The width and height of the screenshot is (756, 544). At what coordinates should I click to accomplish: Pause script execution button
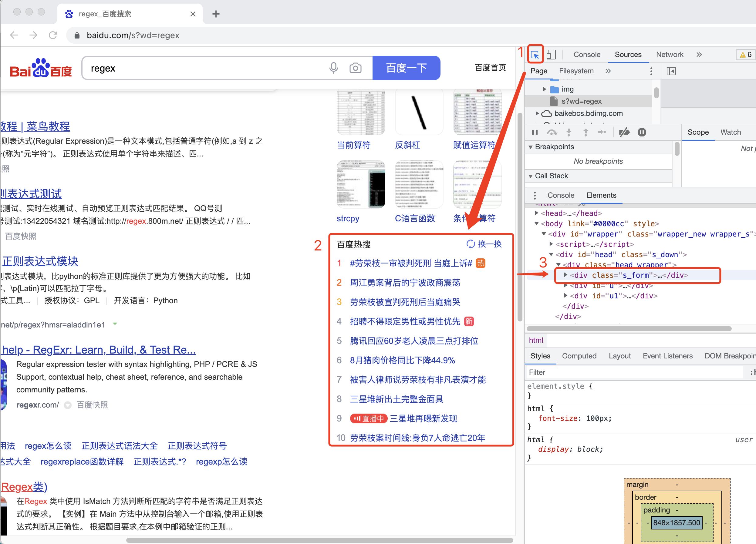tap(535, 133)
